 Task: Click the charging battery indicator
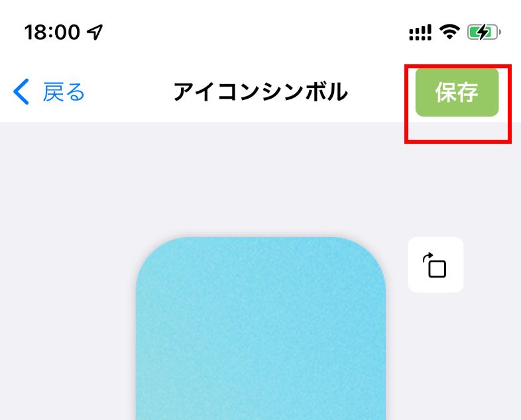coord(484,32)
